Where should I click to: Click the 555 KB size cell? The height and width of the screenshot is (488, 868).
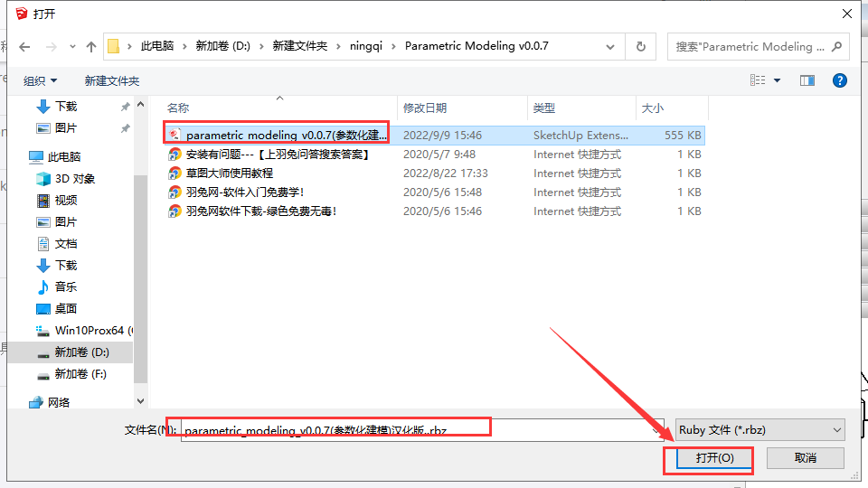[683, 135]
